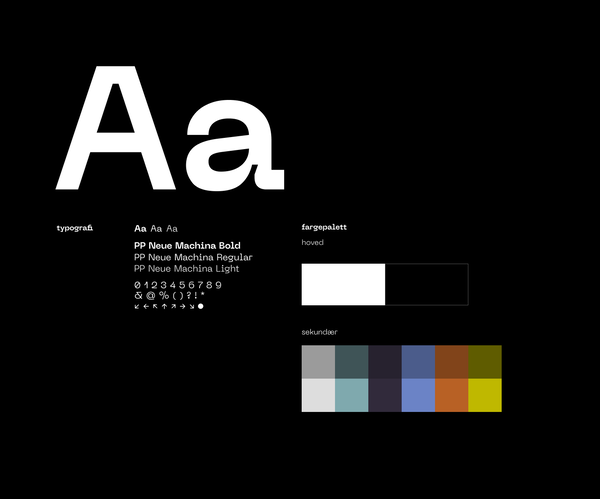Click "PP Neue Machina Bold" text
This screenshot has height=499, width=600.
click(187, 246)
